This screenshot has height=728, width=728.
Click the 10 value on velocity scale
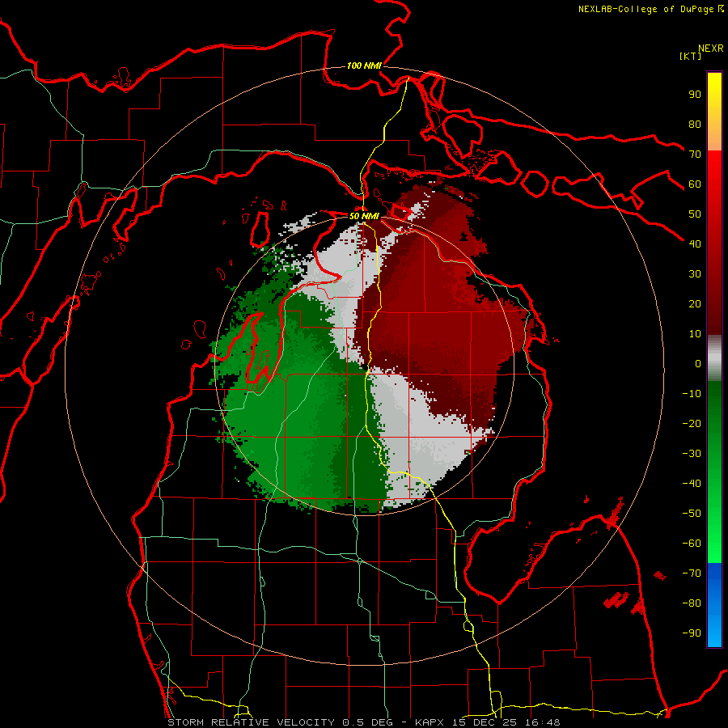click(695, 334)
